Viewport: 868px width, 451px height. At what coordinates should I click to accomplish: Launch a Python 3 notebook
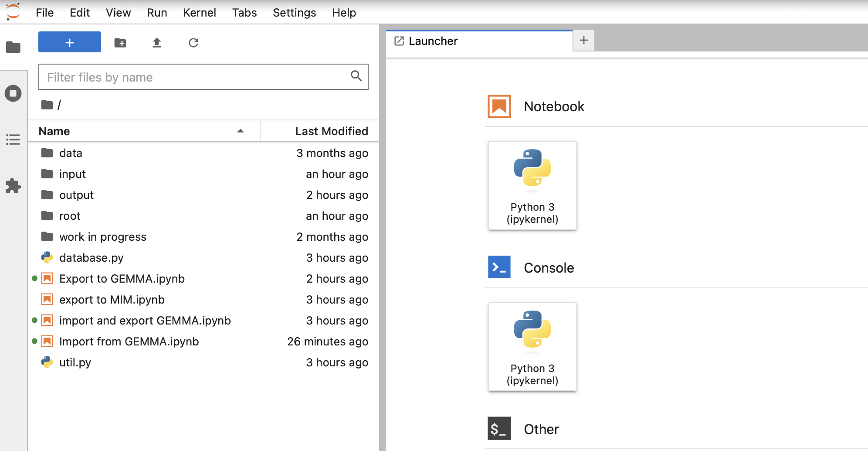click(532, 185)
